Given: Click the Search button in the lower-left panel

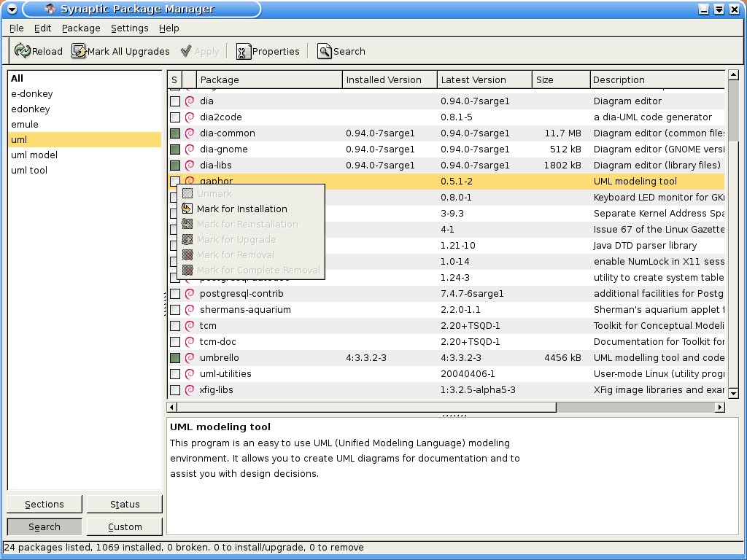Looking at the screenshot, I should 44,526.
